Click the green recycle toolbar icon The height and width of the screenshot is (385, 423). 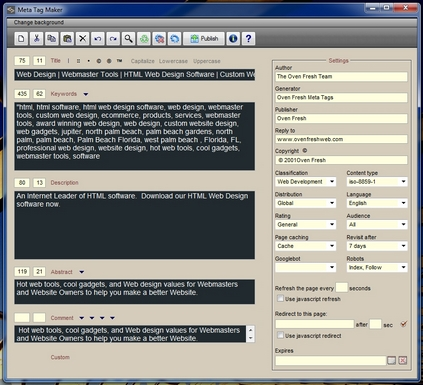click(144, 39)
